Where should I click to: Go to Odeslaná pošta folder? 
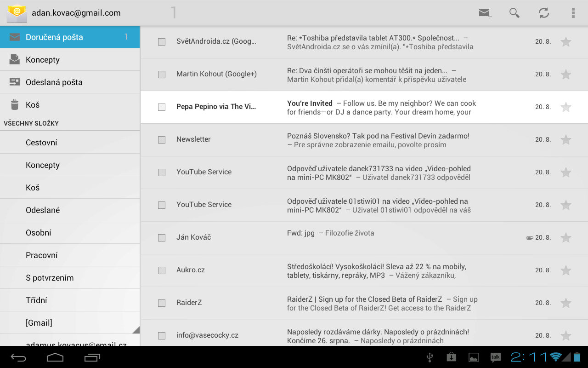pyautogui.click(x=54, y=82)
